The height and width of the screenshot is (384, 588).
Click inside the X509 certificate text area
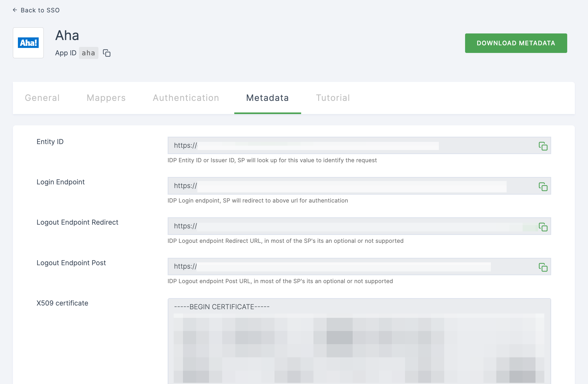click(x=359, y=341)
